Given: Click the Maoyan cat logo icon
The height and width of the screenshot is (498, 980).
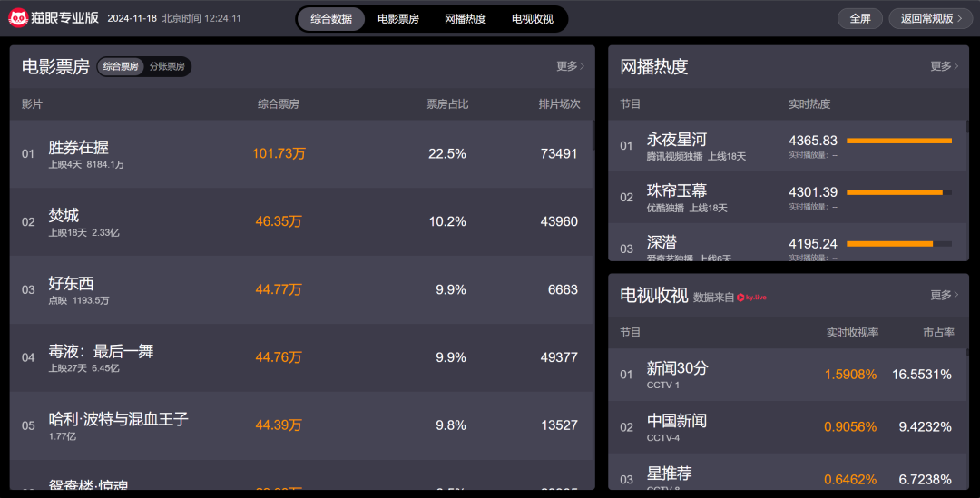Looking at the screenshot, I should (x=18, y=18).
